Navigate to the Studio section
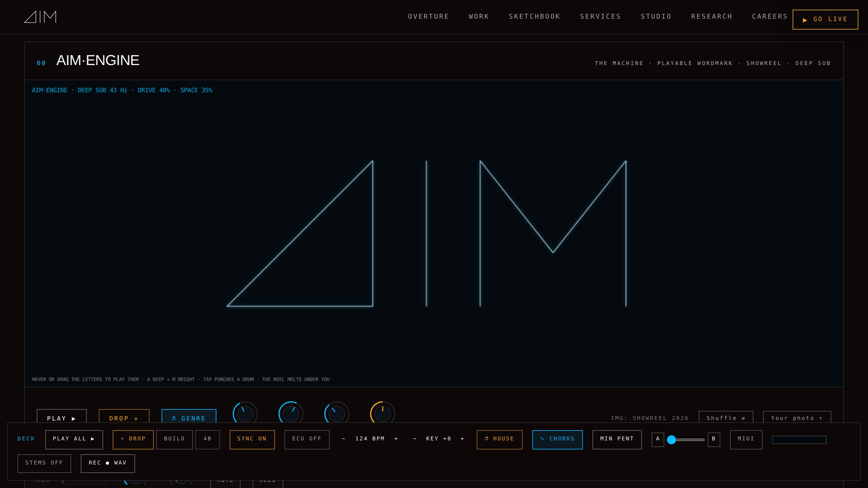The height and width of the screenshot is (488, 868). point(656,17)
